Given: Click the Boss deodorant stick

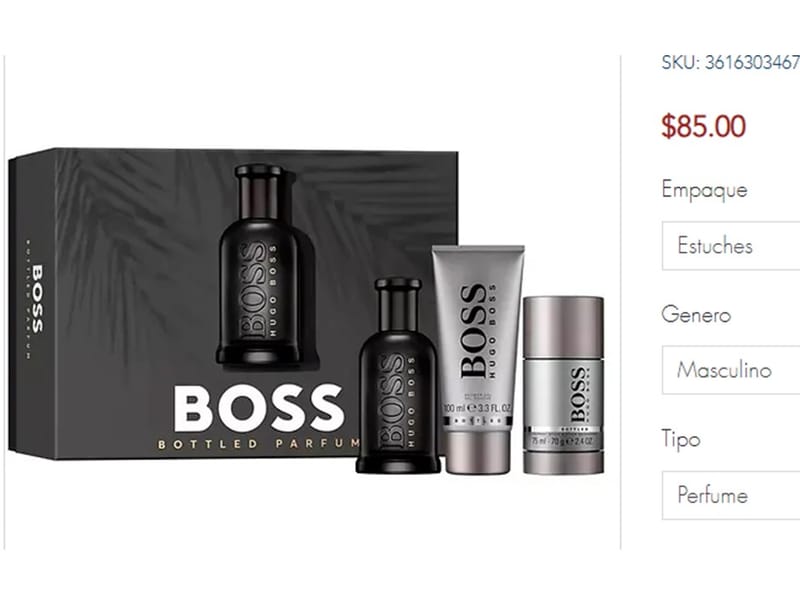Looking at the screenshot, I should tap(564, 386).
